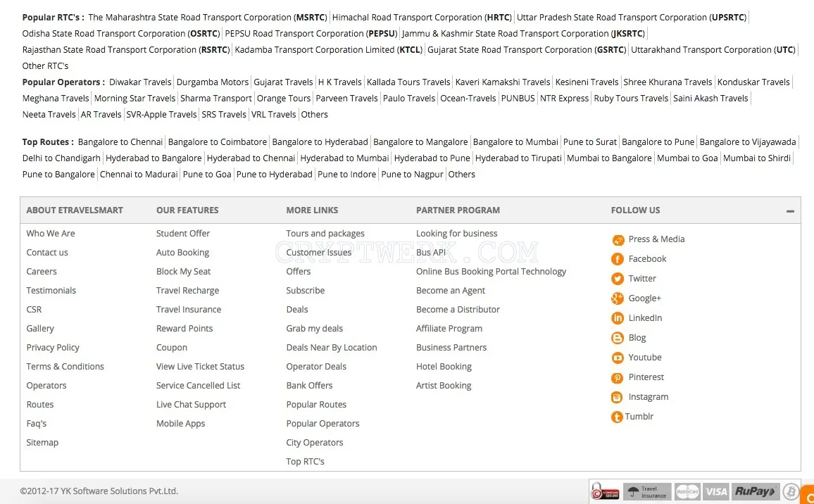Viewport: 814px width, 504px height.
Task: Open the Careers page
Action: coord(42,271)
